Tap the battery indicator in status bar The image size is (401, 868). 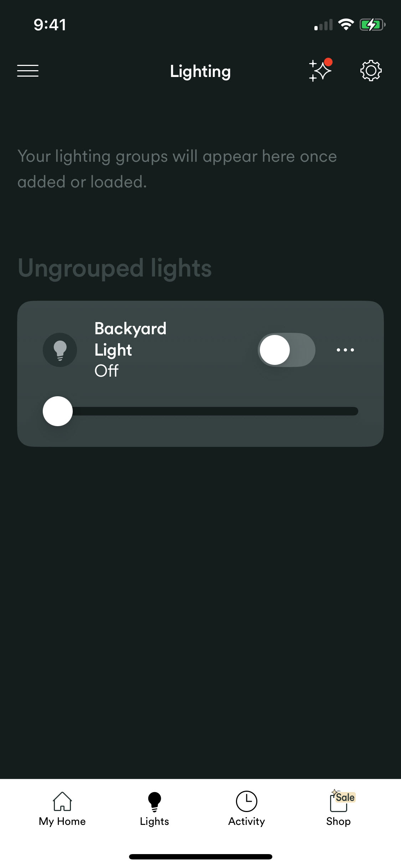click(x=372, y=25)
